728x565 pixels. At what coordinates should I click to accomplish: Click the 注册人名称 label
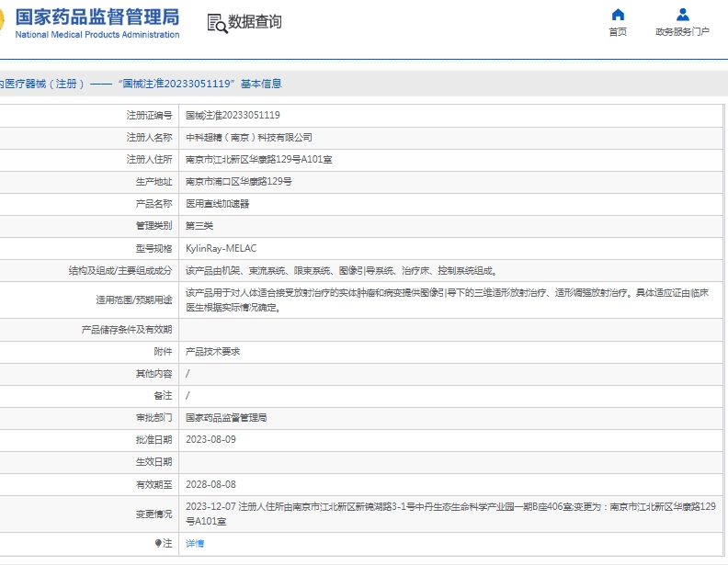(x=149, y=137)
